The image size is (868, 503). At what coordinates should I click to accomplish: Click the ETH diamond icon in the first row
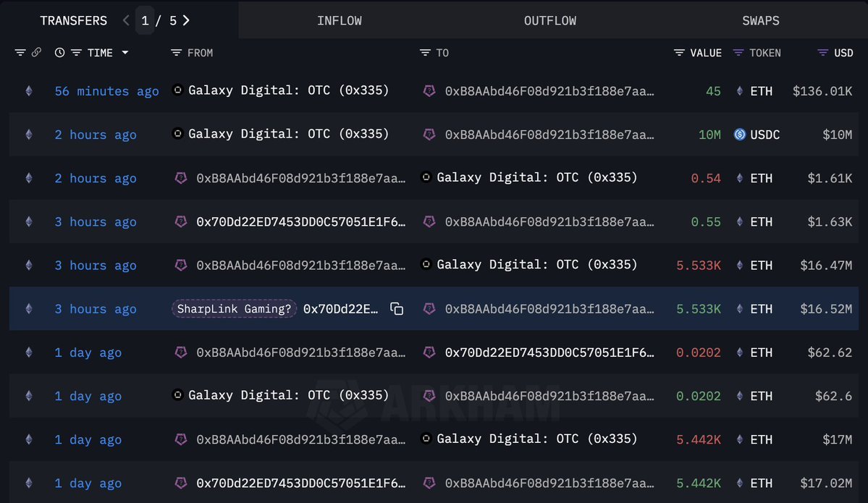point(739,91)
